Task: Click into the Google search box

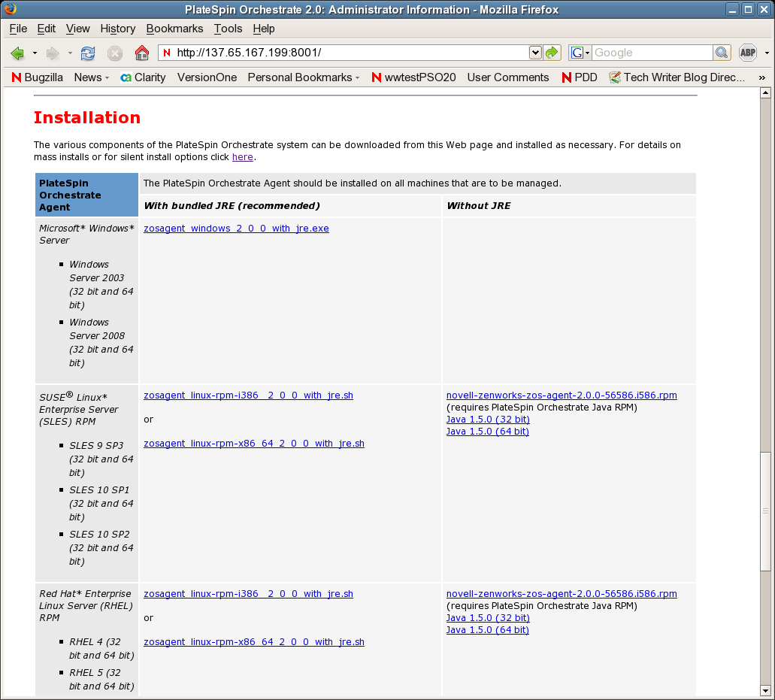Action: (x=652, y=53)
